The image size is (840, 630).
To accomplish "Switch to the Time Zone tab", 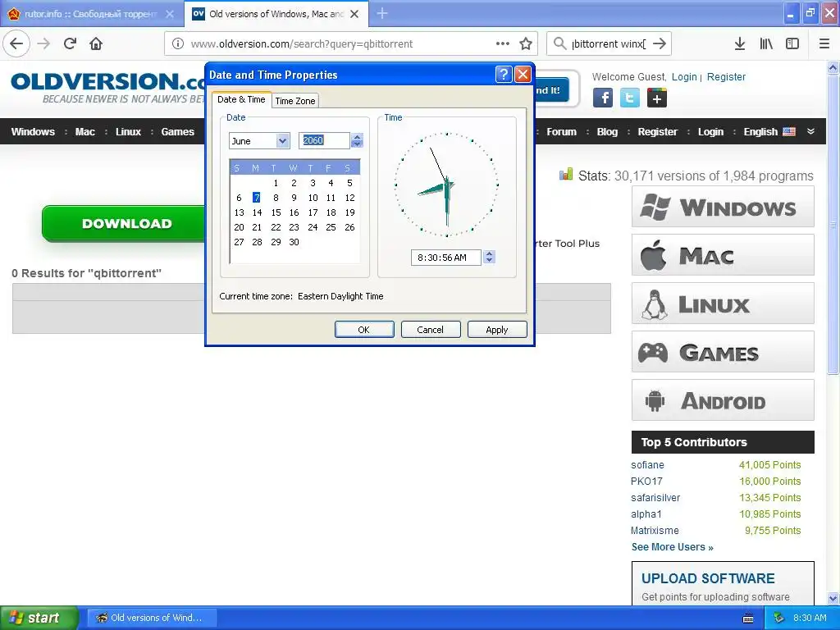I will tap(295, 101).
